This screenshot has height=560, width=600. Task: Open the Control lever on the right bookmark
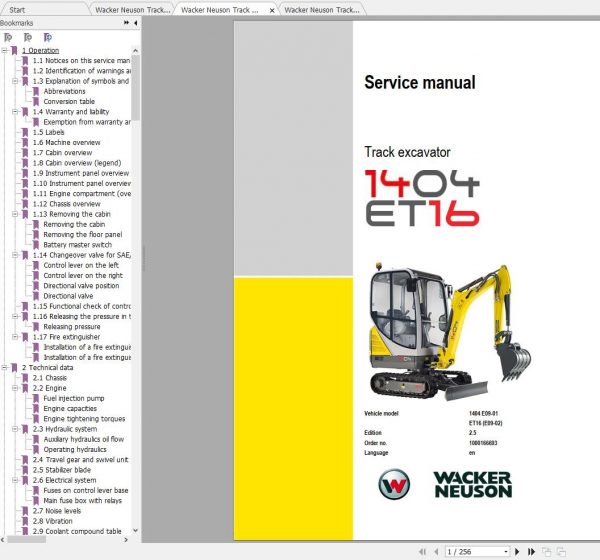pos(83,276)
